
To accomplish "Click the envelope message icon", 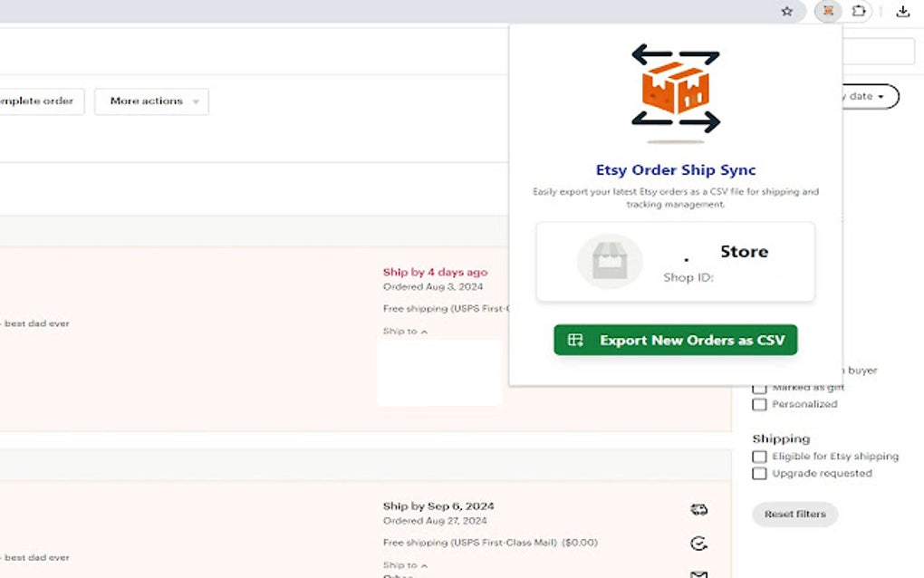I will pyautogui.click(x=698, y=573).
